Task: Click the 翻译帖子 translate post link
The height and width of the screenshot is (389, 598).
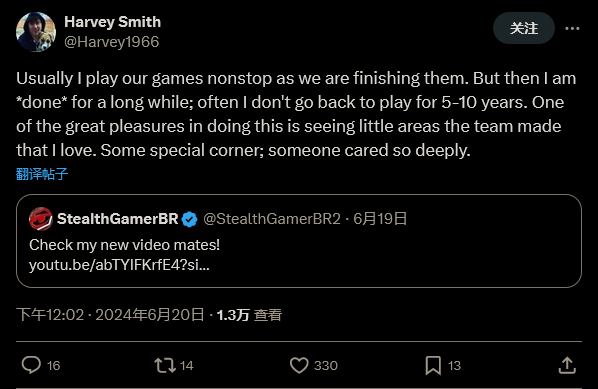Action: [x=42, y=174]
